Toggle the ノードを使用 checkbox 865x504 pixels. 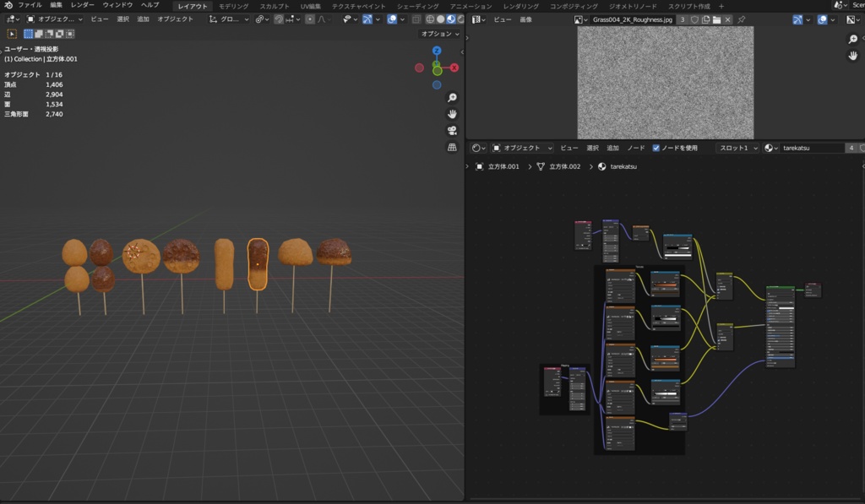pos(658,148)
